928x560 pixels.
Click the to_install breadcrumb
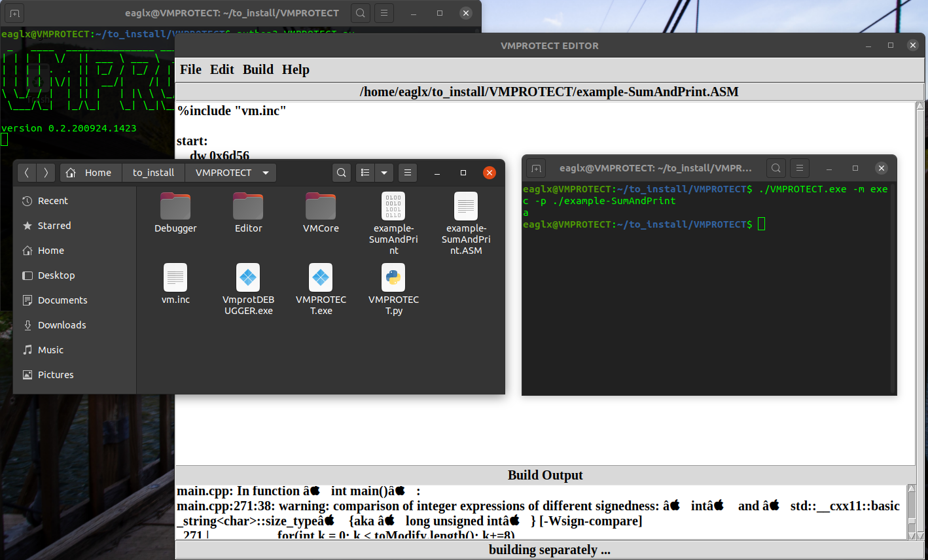[154, 173]
